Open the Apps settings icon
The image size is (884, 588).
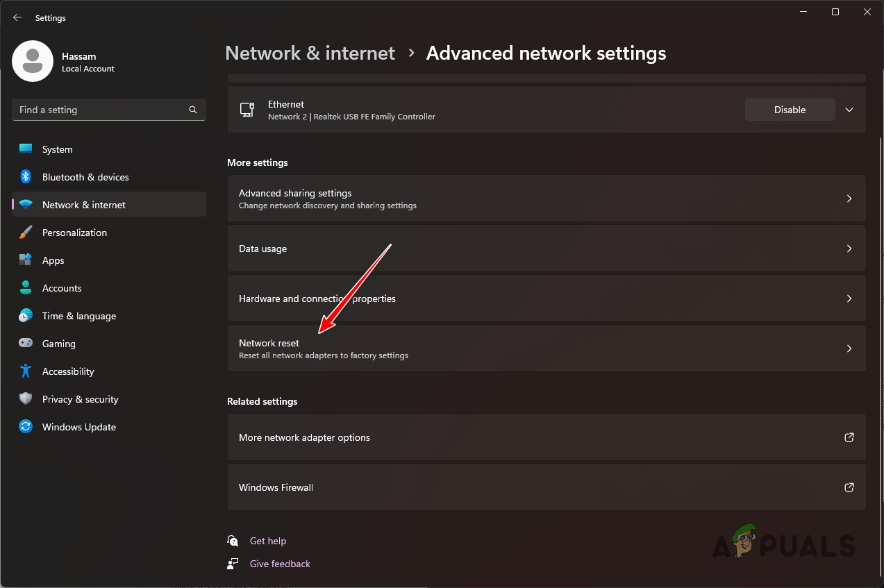click(25, 260)
